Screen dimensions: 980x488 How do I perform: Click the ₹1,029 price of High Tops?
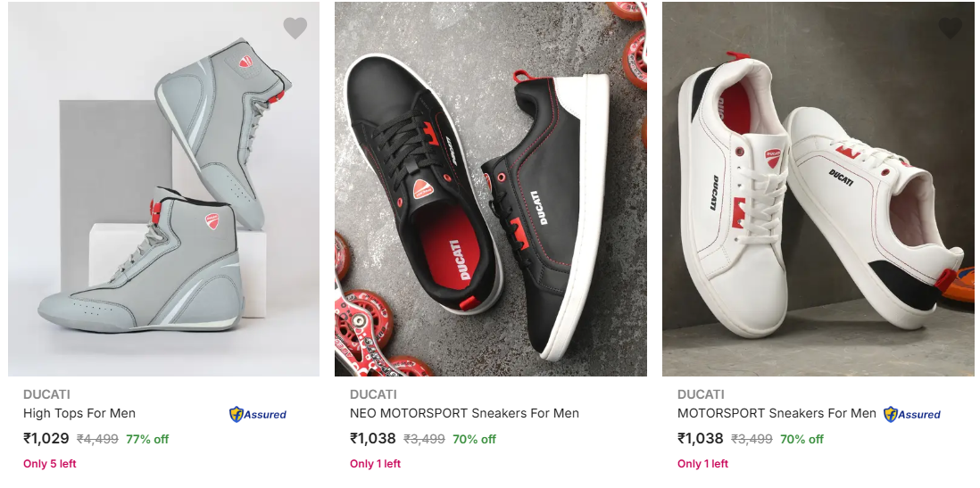tap(46, 438)
